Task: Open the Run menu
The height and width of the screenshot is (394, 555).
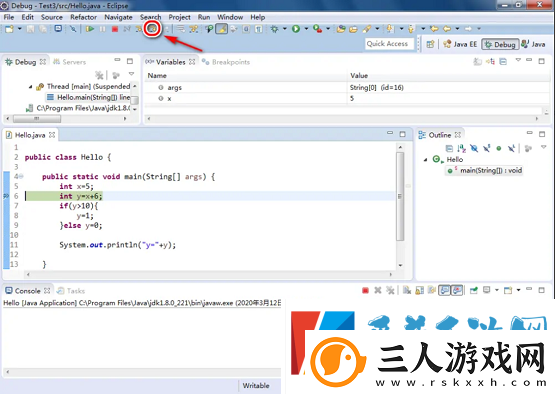Action: tap(204, 17)
